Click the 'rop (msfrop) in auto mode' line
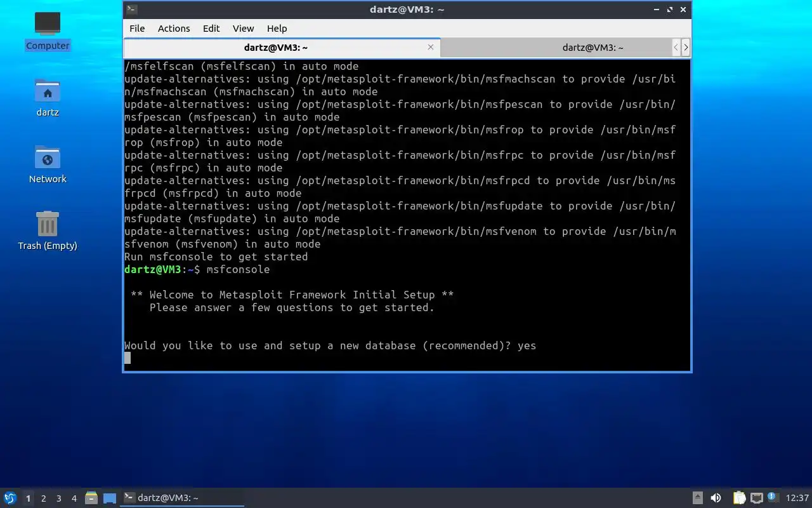The height and width of the screenshot is (508, 812). (x=203, y=142)
